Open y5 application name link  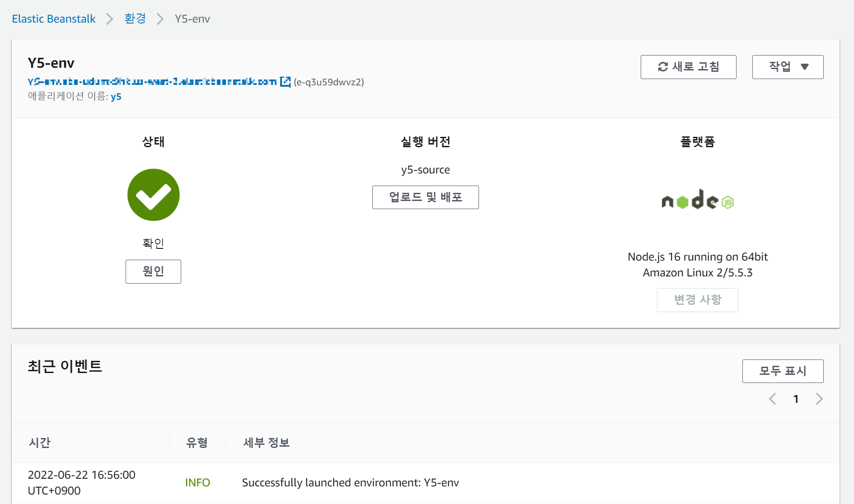pos(116,96)
